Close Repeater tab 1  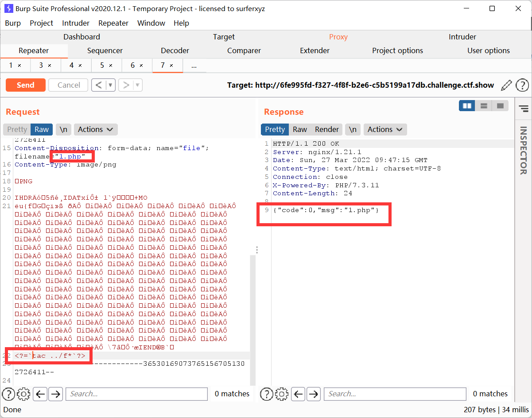pos(19,66)
